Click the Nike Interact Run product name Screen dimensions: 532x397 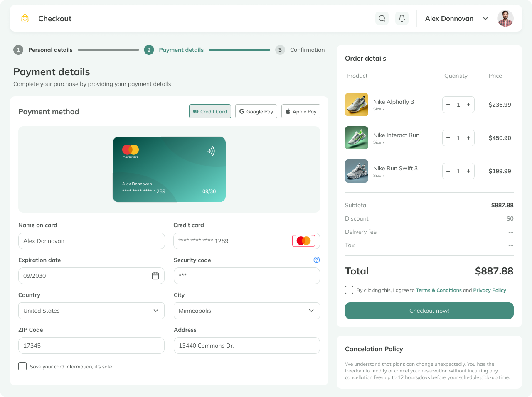396,135
